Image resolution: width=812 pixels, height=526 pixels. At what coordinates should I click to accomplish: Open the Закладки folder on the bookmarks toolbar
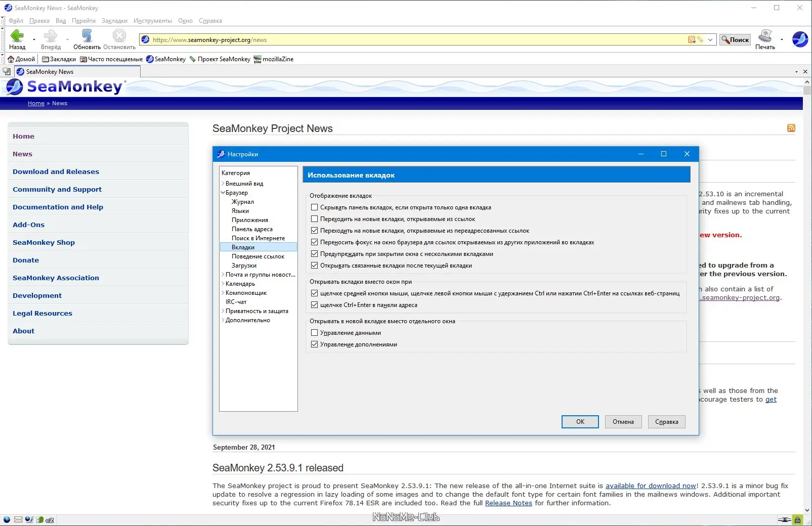pos(59,59)
